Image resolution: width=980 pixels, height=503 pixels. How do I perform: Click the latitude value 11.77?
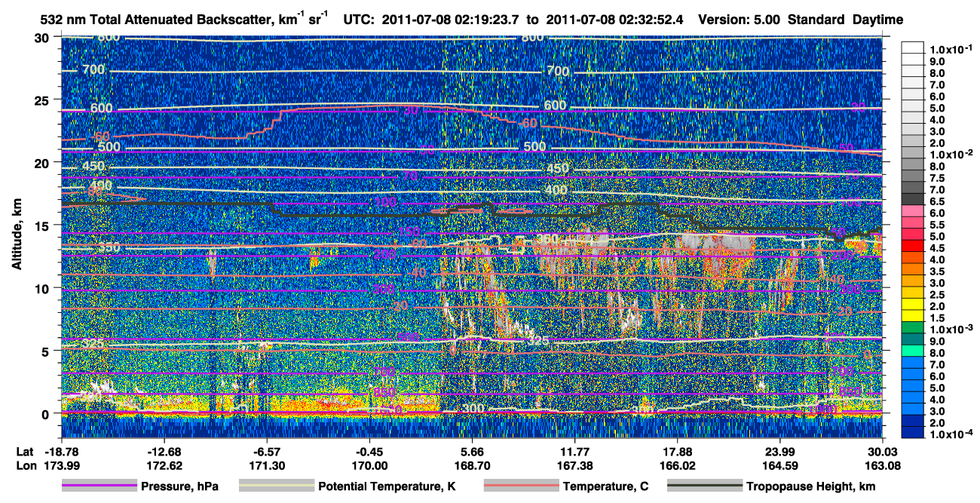[574, 452]
